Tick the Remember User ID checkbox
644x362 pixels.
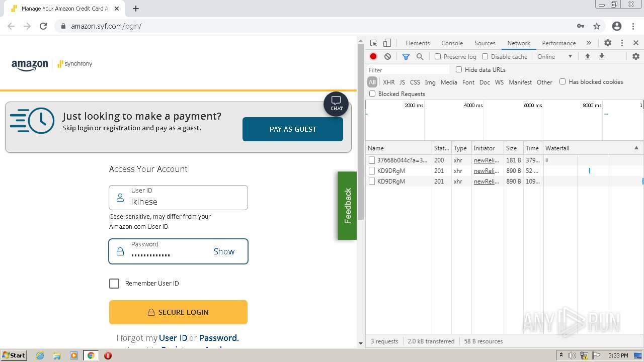114,284
